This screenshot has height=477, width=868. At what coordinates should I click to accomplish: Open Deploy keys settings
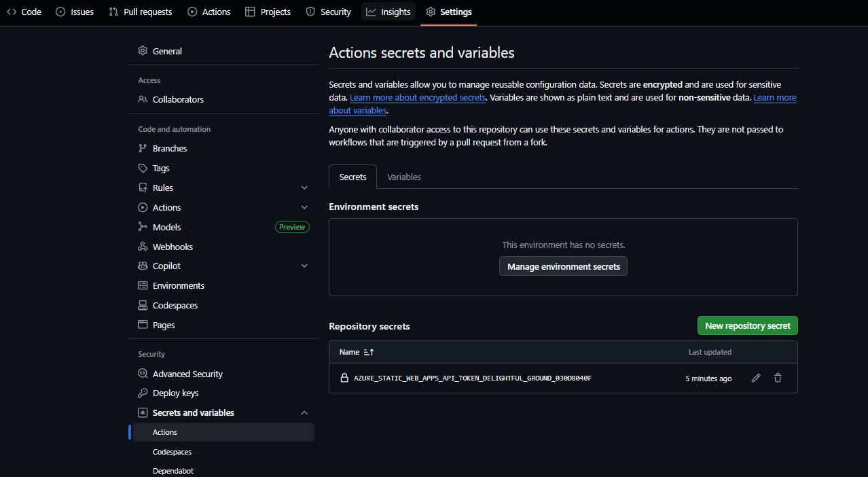pos(223,393)
